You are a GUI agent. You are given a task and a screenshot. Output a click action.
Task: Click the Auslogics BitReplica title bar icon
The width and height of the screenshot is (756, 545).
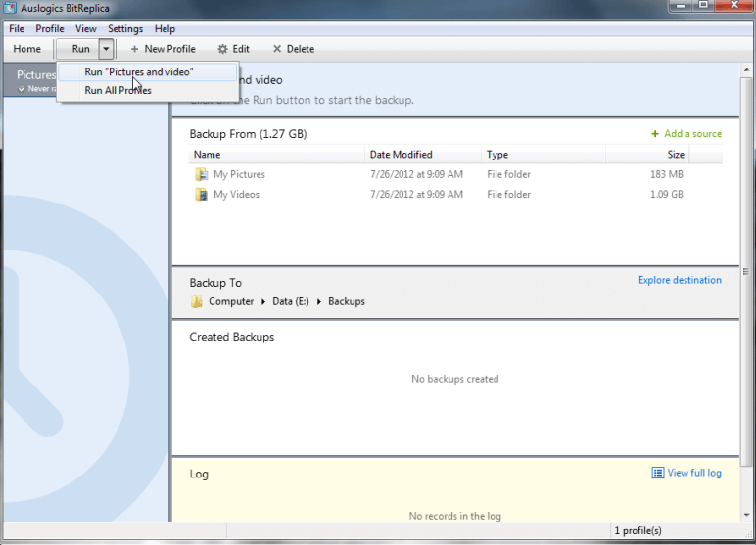[9, 8]
